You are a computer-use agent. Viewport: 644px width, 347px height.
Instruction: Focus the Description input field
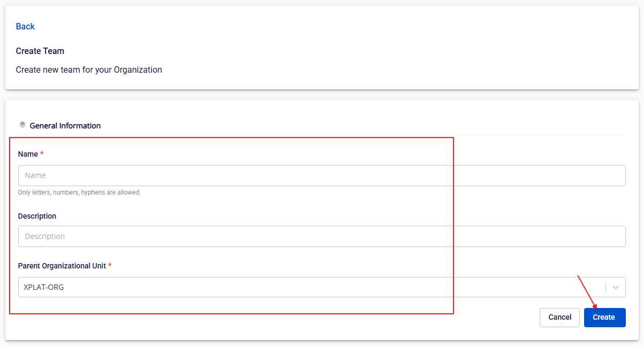point(321,236)
